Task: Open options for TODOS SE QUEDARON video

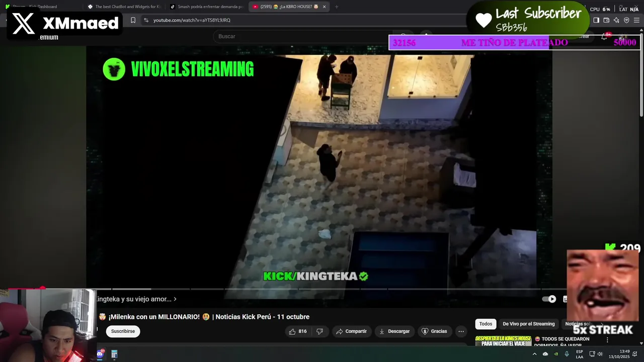Action: point(607,340)
